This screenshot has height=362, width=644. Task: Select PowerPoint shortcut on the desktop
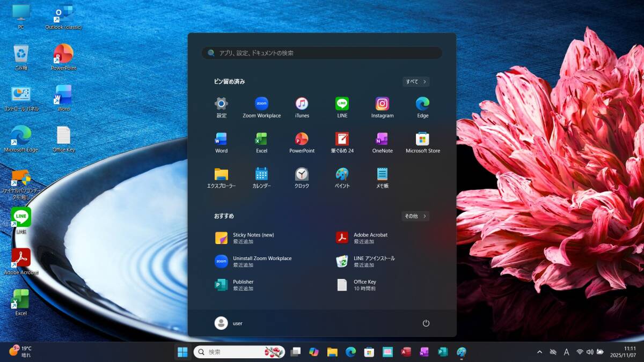(63, 57)
